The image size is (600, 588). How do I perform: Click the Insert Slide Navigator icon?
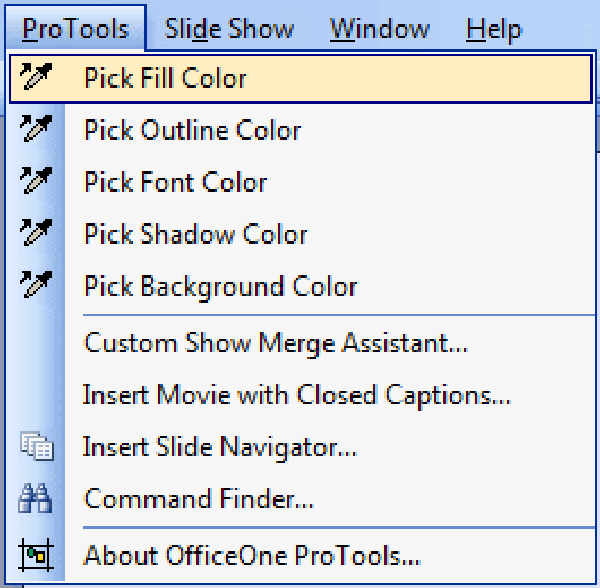pos(36,447)
